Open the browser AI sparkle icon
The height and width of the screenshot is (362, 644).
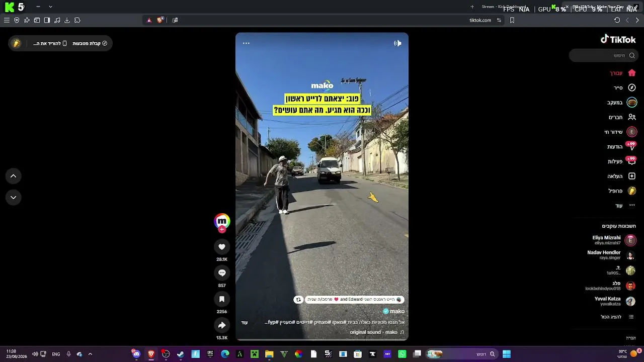click(x=27, y=20)
